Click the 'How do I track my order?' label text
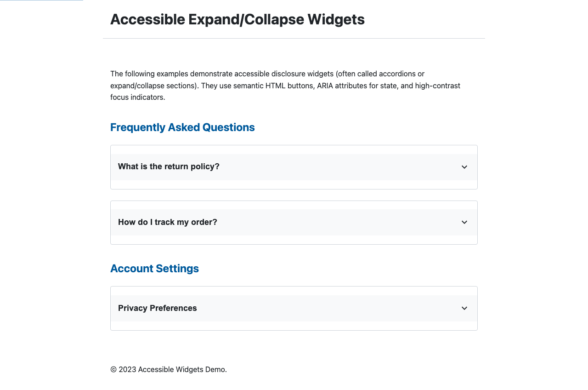This screenshot has height=390, width=588. click(167, 222)
